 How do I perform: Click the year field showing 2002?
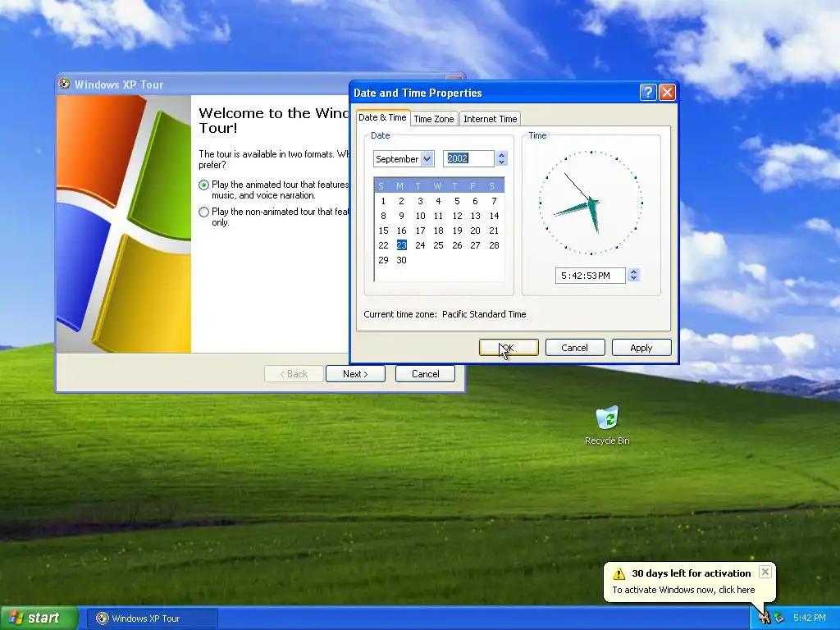(x=468, y=158)
